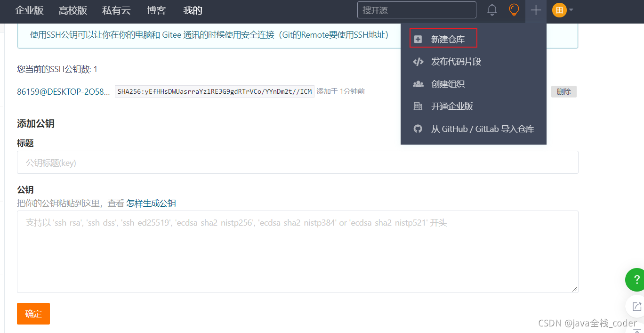The width and height of the screenshot is (644, 333).
Task: Expand the avatar dropdown arrow
Action: point(571,10)
